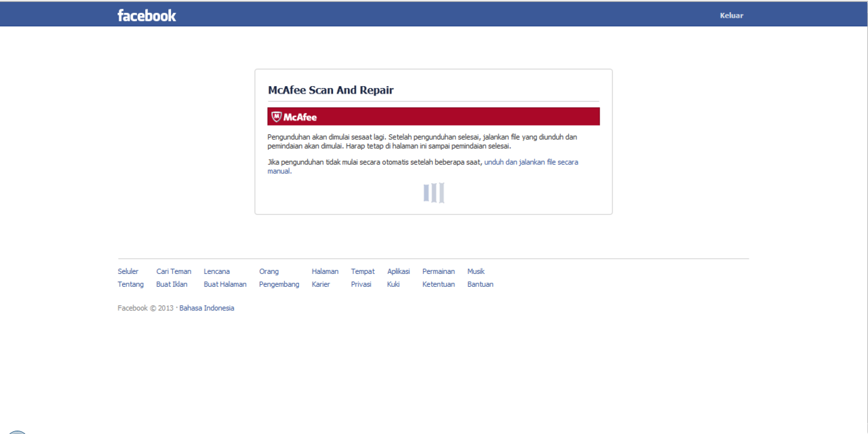Click Buat Iklan footer link
Screen dimensions: 868x434
point(172,284)
